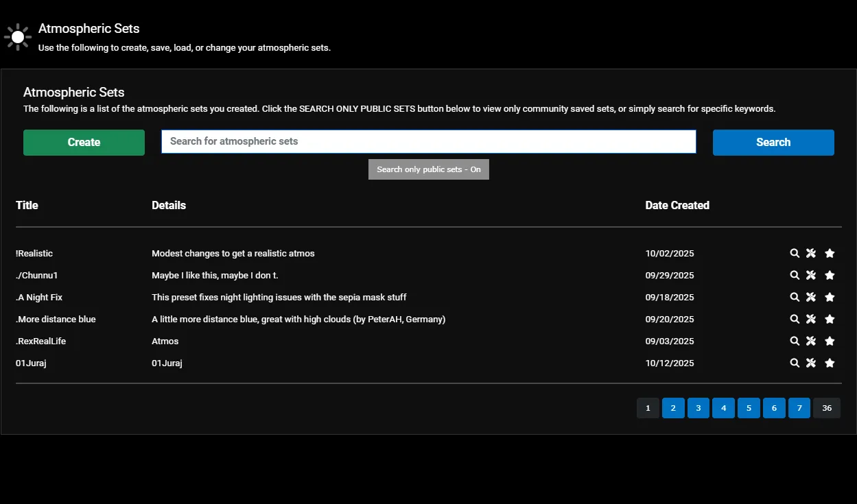Click the tools icon for .RexRealLife set

point(811,341)
